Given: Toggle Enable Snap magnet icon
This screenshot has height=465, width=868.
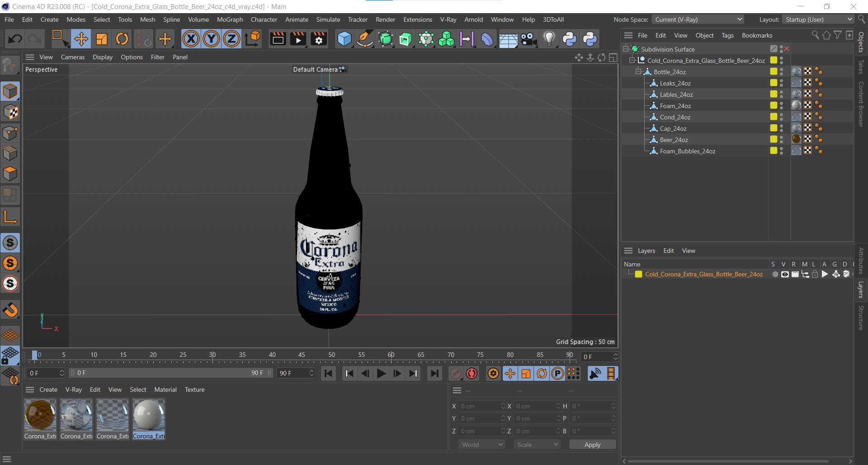Looking at the screenshot, I should 10,310.
